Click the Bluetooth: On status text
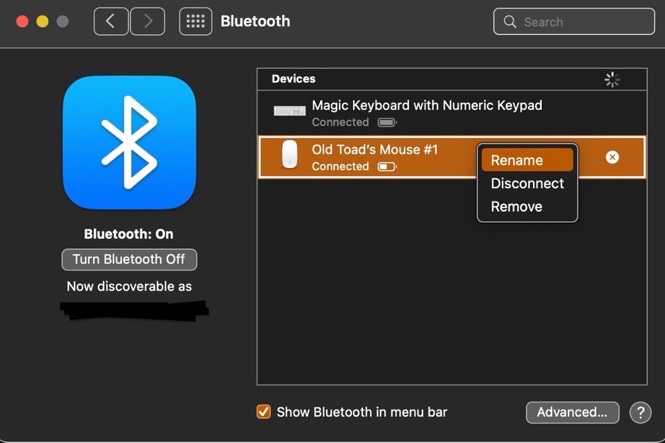This screenshot has height=443, width=665. click(129, 234)
